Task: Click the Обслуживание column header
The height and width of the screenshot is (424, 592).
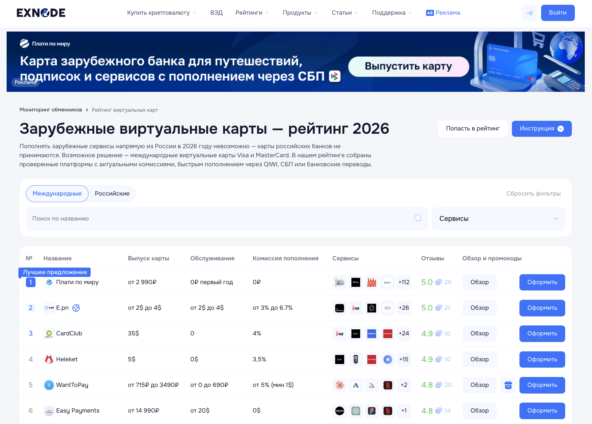Action: (x=212, y=258)
